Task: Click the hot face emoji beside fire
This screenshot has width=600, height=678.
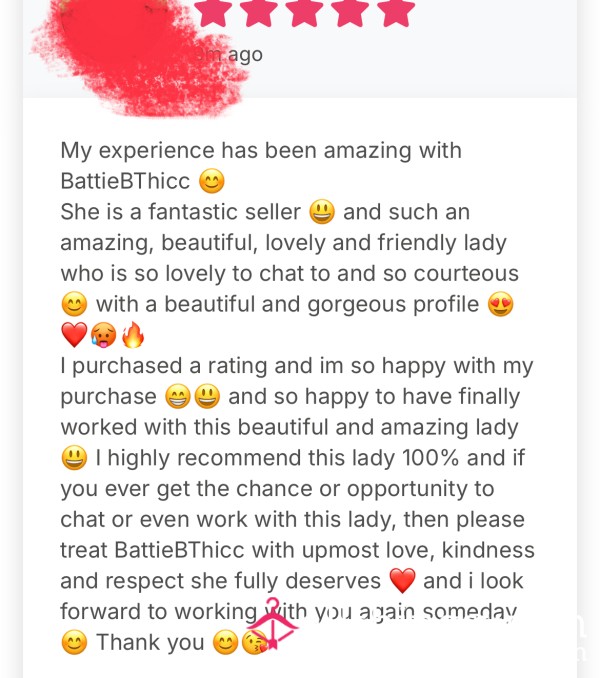Action: (x=104, y=335)
